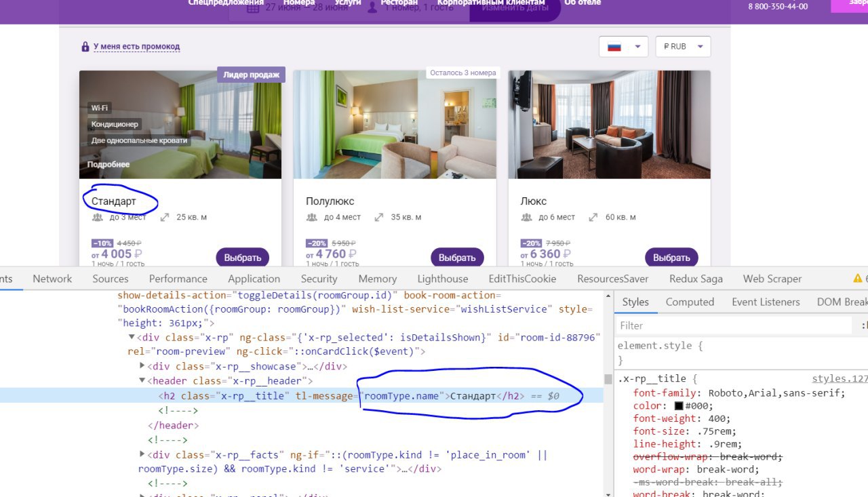This screenshot has width=868, height=497.
Task: Click the Полулюкс room title
Action: (330, 201)
